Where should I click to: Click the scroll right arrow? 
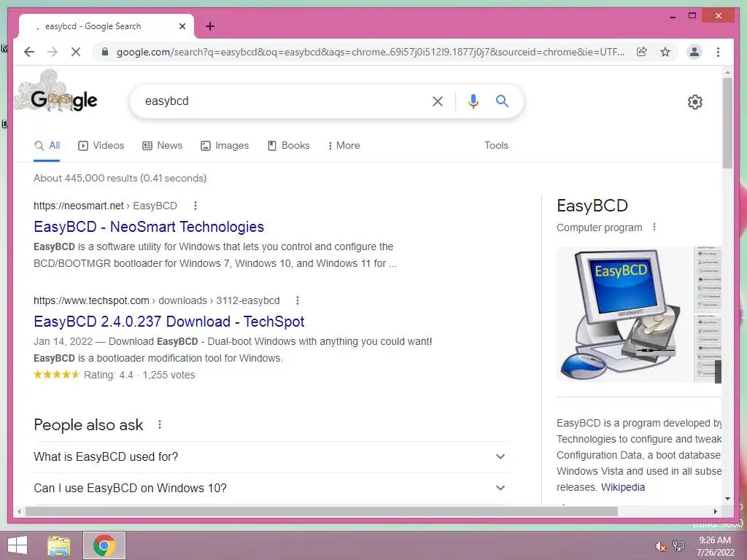[715, 511]
